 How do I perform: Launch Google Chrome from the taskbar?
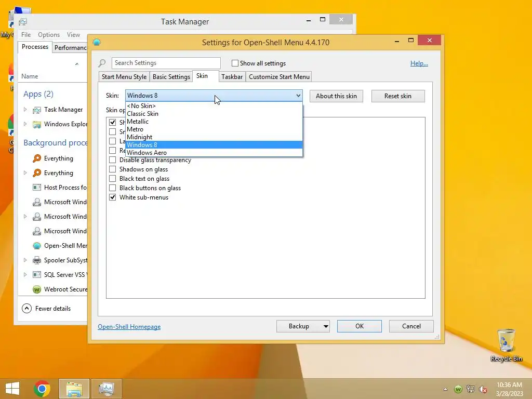(x=42, y=389)
